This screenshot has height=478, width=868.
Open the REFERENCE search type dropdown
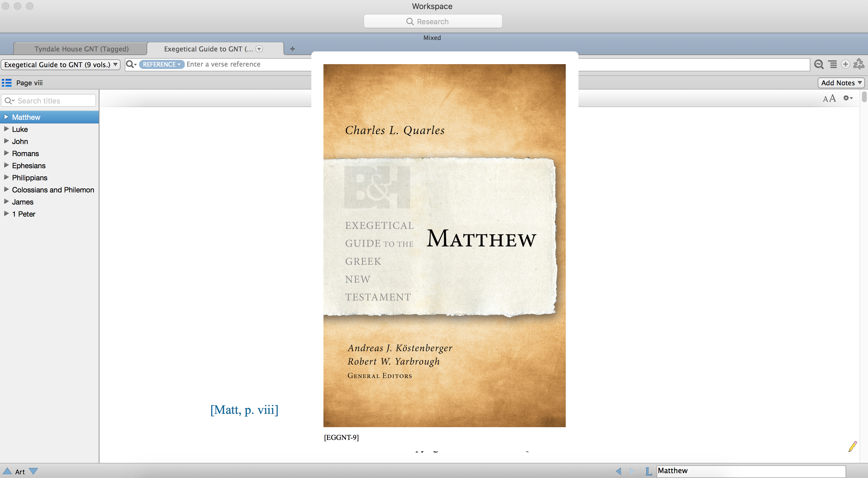click(161, 64)
